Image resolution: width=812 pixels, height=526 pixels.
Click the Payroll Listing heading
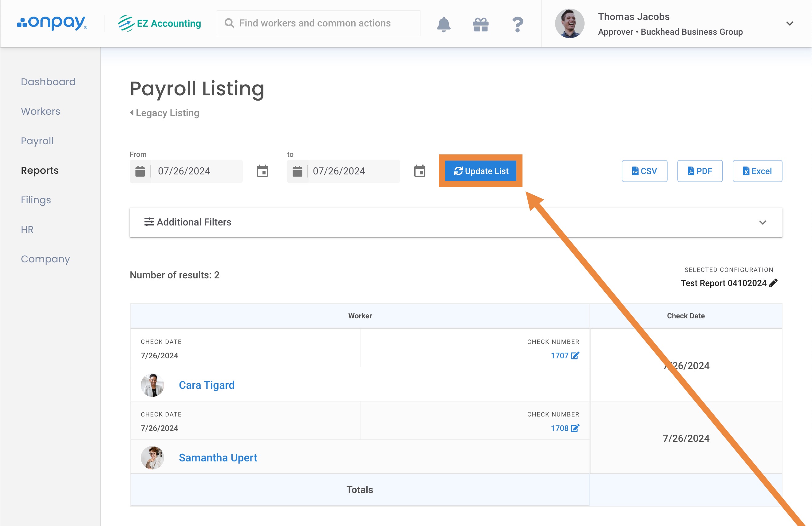pos(197,89)
